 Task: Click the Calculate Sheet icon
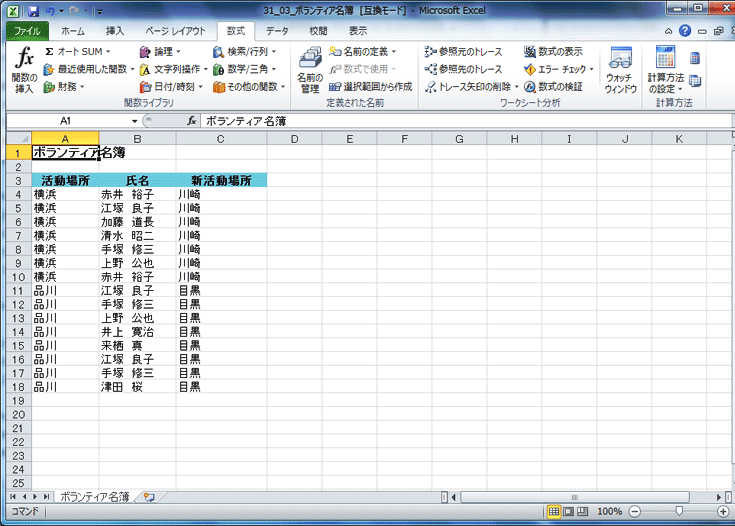click(x=695, y=81)
